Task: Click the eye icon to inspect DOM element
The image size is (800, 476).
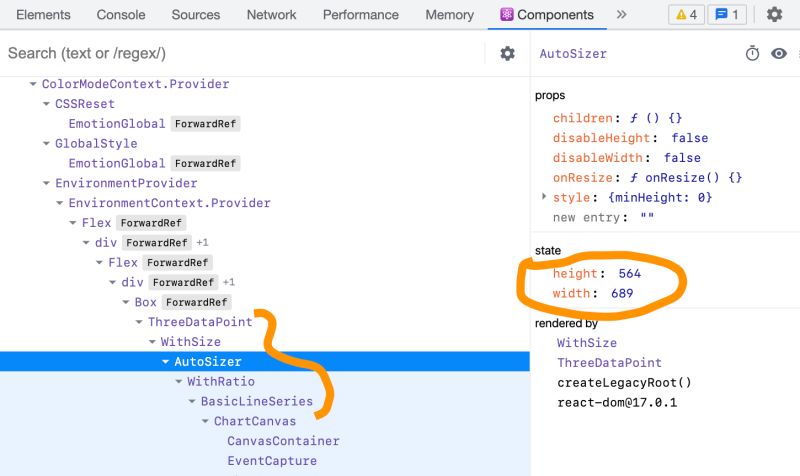Action: (779, 54)
